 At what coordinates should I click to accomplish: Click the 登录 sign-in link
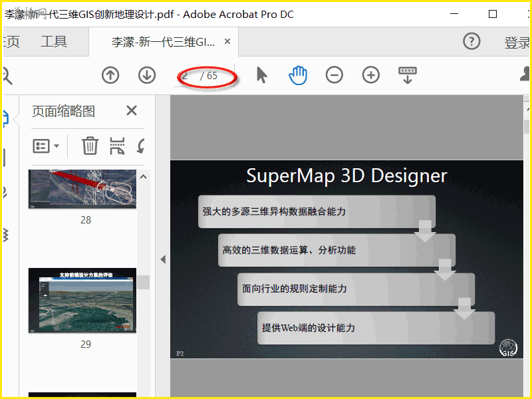pyautogui.click(x=517, y=43)
